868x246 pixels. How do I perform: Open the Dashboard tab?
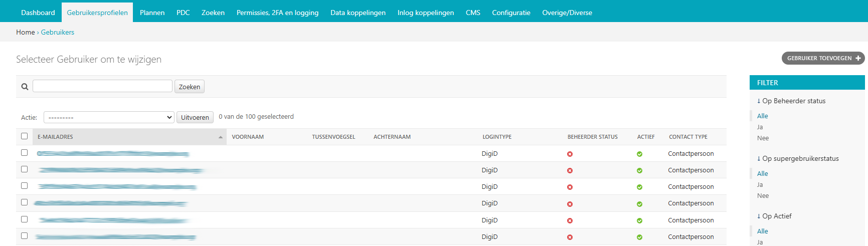[x=38, y=13]
